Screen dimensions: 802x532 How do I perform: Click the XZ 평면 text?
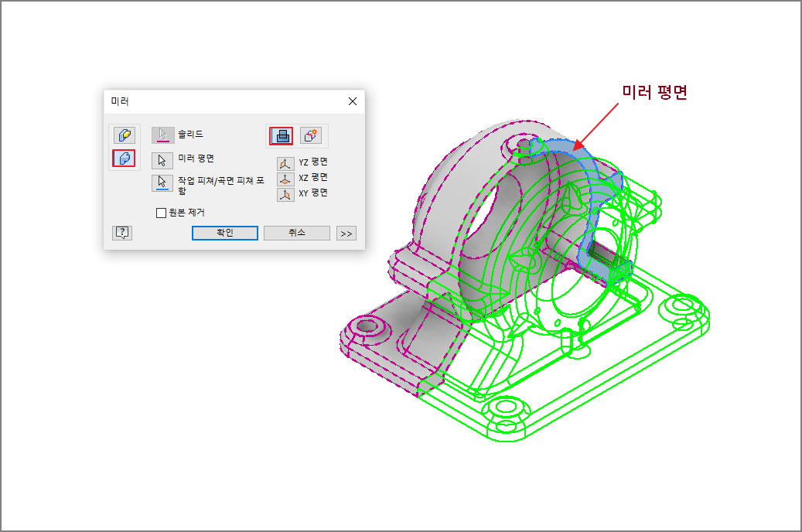(313, 177)
